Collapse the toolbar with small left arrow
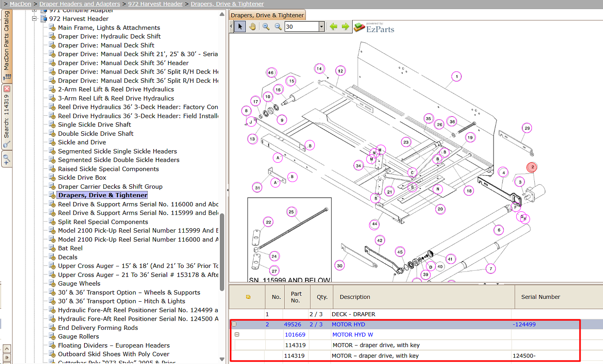Screen dimensions: 603x364 tap(231, 27)
